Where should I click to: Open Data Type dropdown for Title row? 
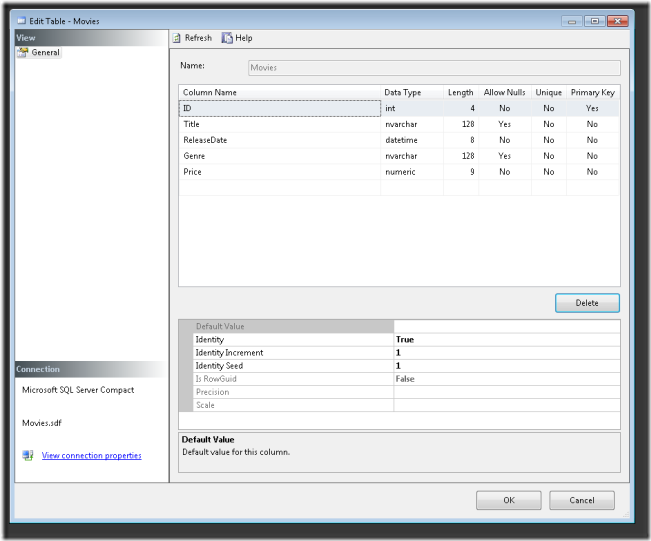(412, 124)
